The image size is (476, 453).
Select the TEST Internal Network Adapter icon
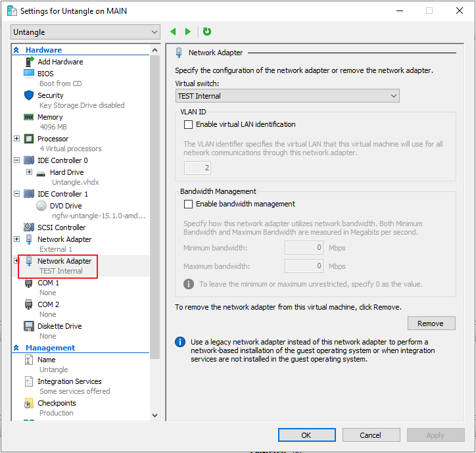pyautogui.click(x=29, y=261)
